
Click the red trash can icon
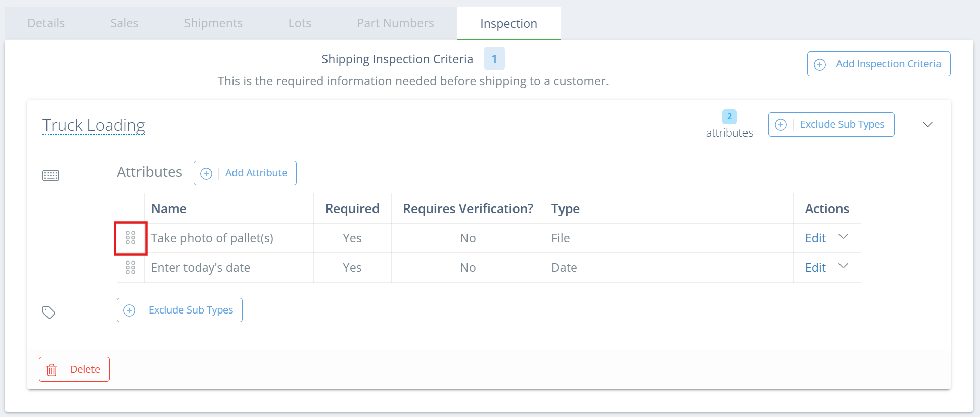[x=52, y=370]
